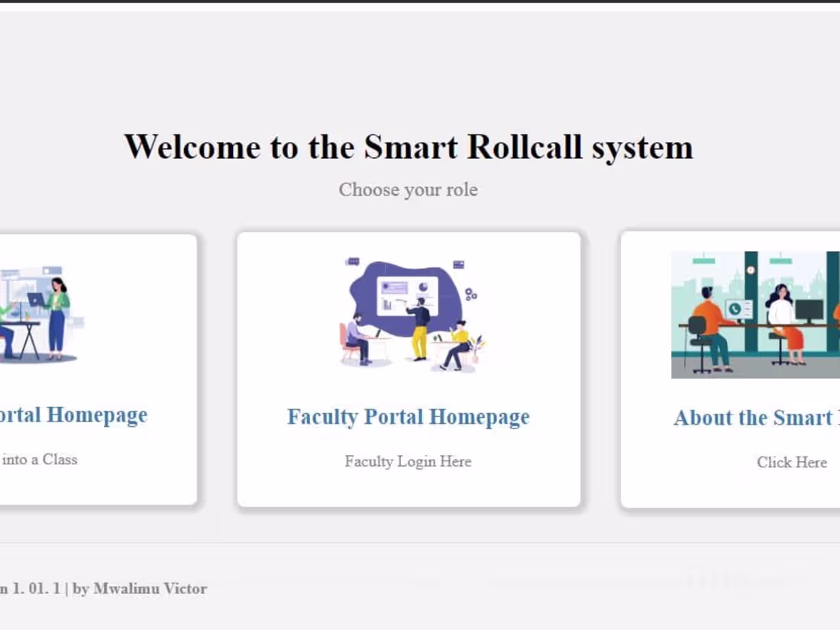Click the Welcome to the Smart Rollcall heading
840x630 pixels.
pyautogui.click(x=410, y=147)
